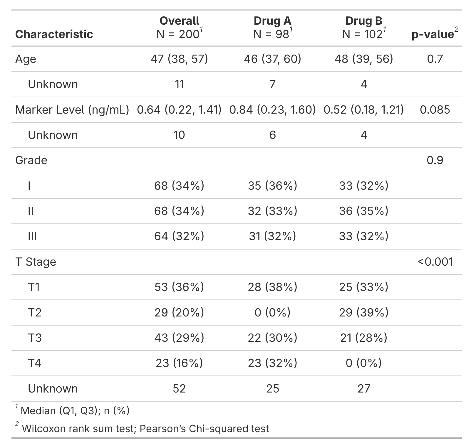Select the p-value column header
Viewport: 476px width, 448px height.
point(434,34)
